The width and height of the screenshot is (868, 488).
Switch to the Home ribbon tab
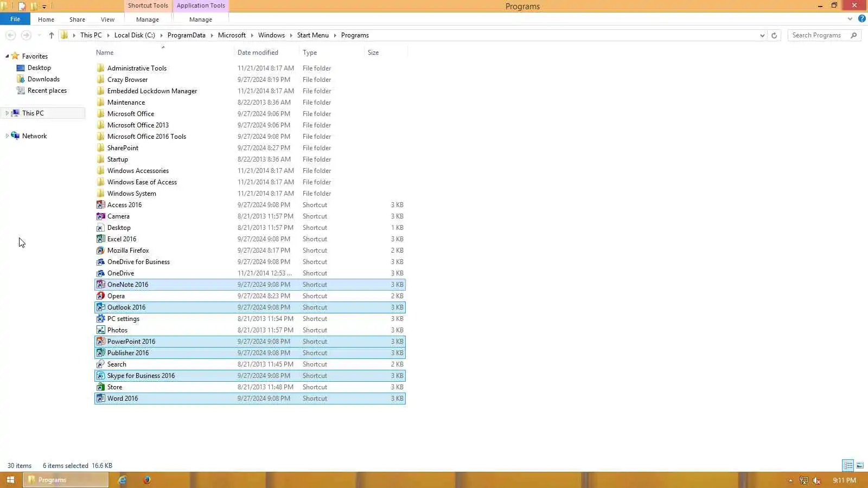click(x=46, y=20)
